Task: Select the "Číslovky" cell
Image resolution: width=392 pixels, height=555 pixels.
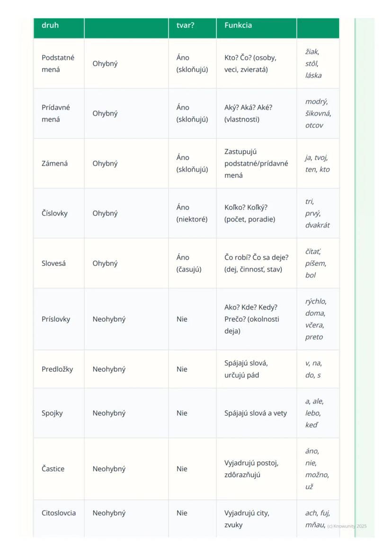Action: tap(54, 213)
